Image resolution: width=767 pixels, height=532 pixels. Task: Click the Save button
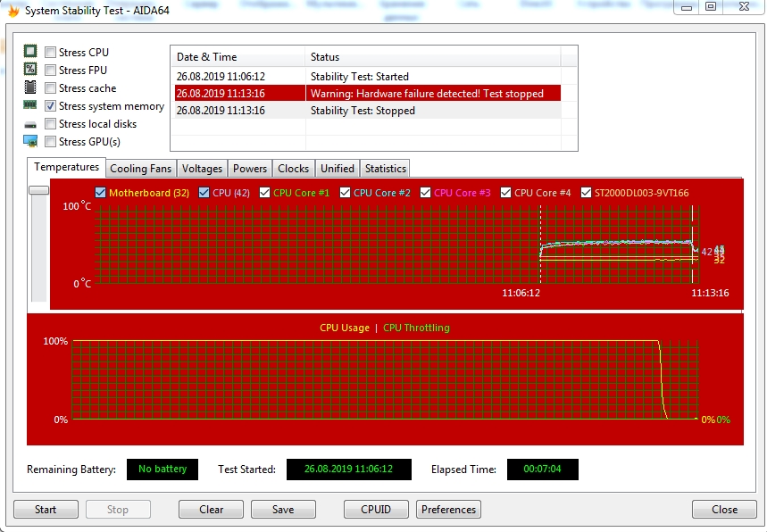[283, 510]
